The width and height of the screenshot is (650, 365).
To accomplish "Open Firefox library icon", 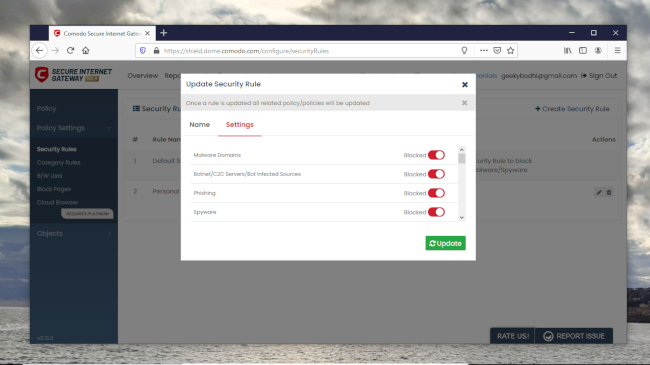I will point(568,51).
